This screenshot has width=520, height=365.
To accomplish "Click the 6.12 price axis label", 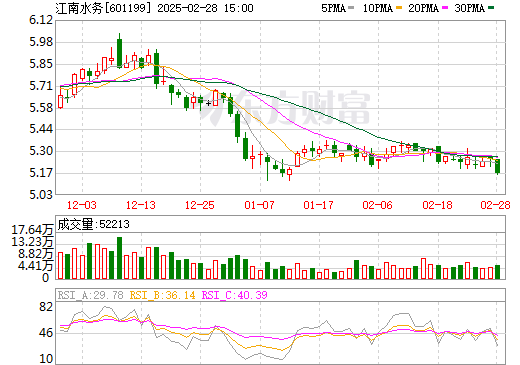I will [41, 20].
